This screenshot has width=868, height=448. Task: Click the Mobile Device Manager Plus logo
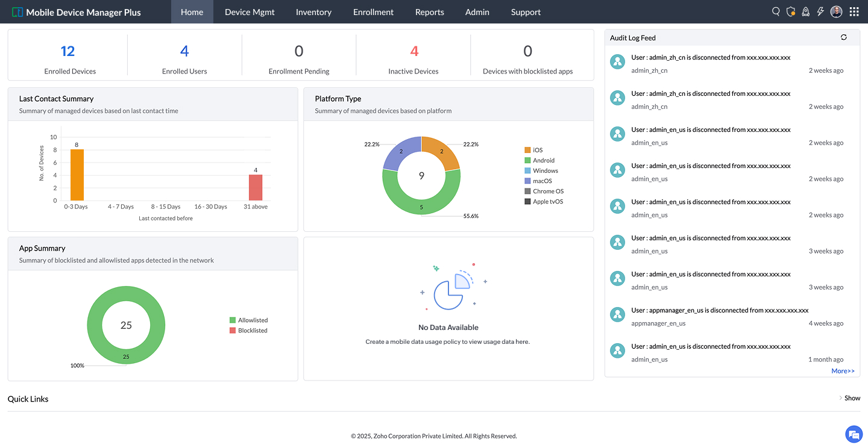pos(77,12)
